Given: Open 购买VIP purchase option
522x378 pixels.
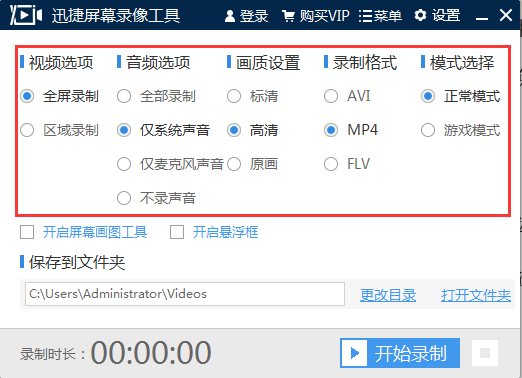Looking at the screenshot, I should coord(316,16).
